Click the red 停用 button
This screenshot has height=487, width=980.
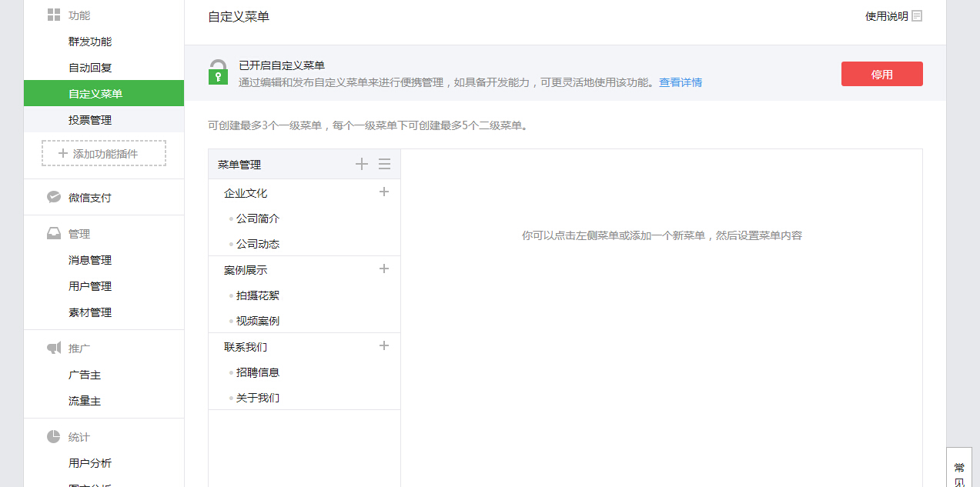point(881,73)
